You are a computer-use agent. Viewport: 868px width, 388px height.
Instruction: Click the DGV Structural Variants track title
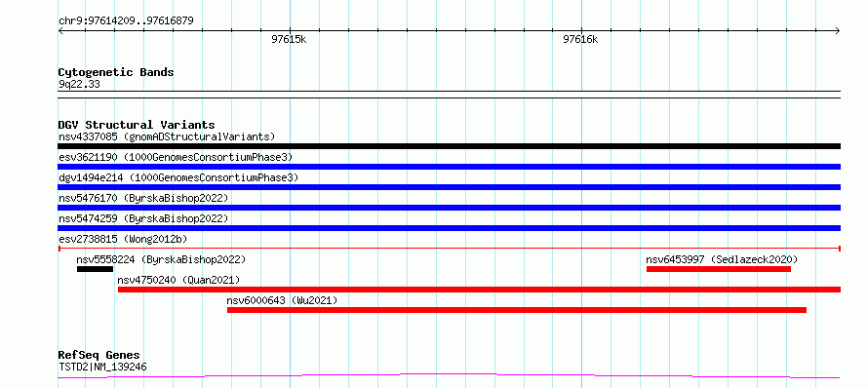pyautogui.click(x=137, y=125)
